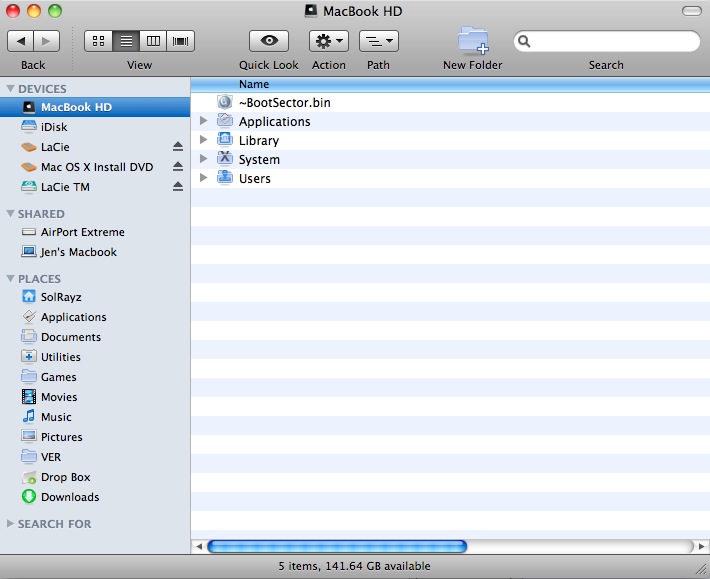
Task: Click the Search field
Action: 607,41
